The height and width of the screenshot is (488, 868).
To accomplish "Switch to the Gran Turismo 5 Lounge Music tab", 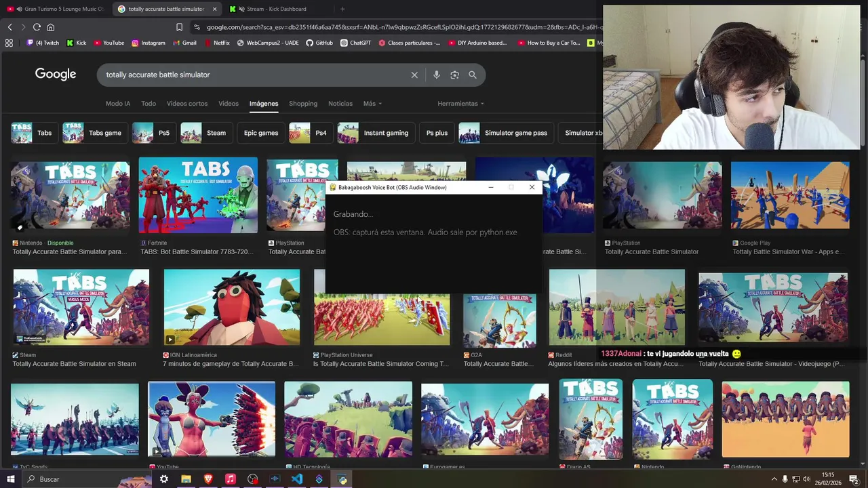I will click(58, 9).
